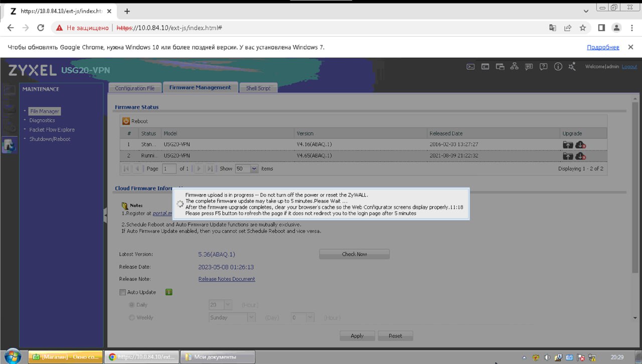Upload firmware to V4.65 running partition
The width and height of the screenshot is (642, 364).
pyautogui.click(x=568, y=156)
